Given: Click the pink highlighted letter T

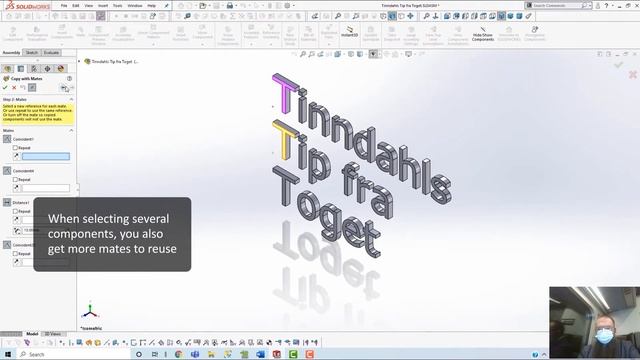Looking at the screenshot, I should click(x=285, y=93).
